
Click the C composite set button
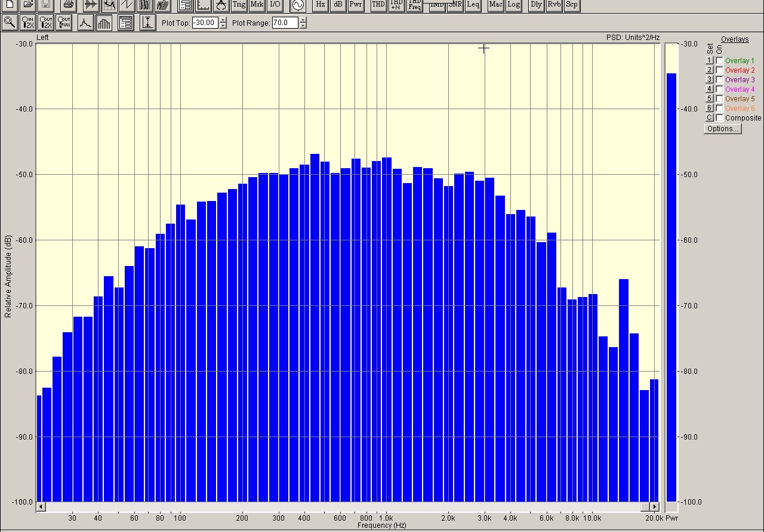(710, 118)
